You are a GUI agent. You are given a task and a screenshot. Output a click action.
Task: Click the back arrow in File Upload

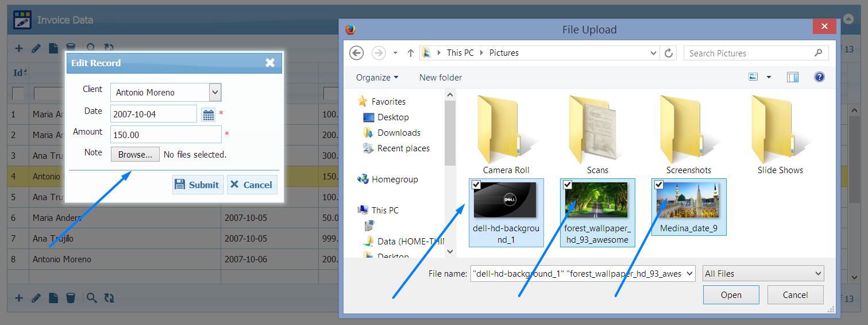357,53
